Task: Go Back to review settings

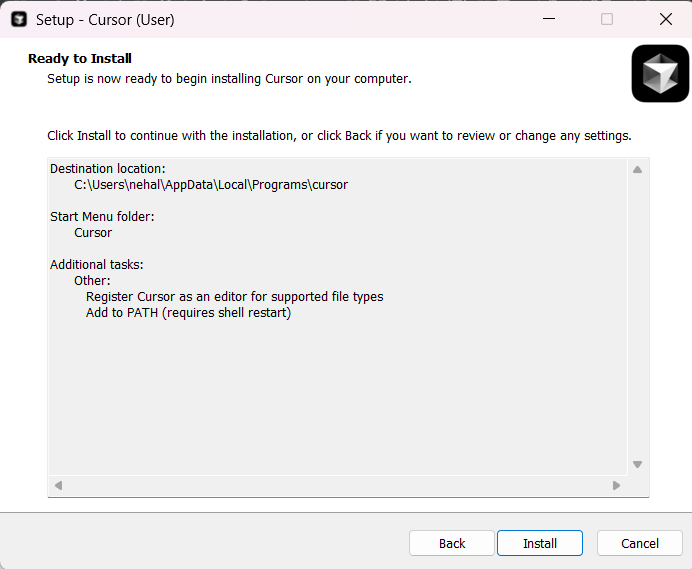Action: tap(451, 543)
